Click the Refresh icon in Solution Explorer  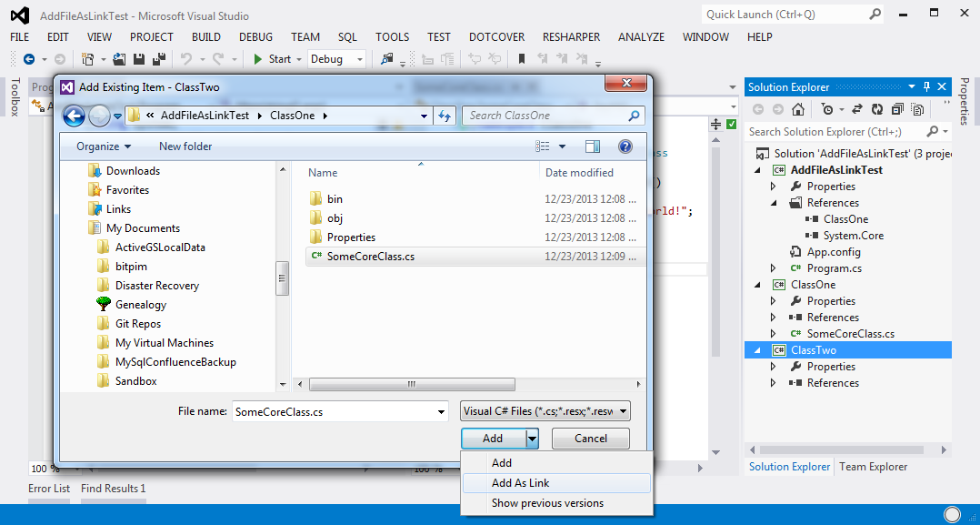(x=876, y=109)
